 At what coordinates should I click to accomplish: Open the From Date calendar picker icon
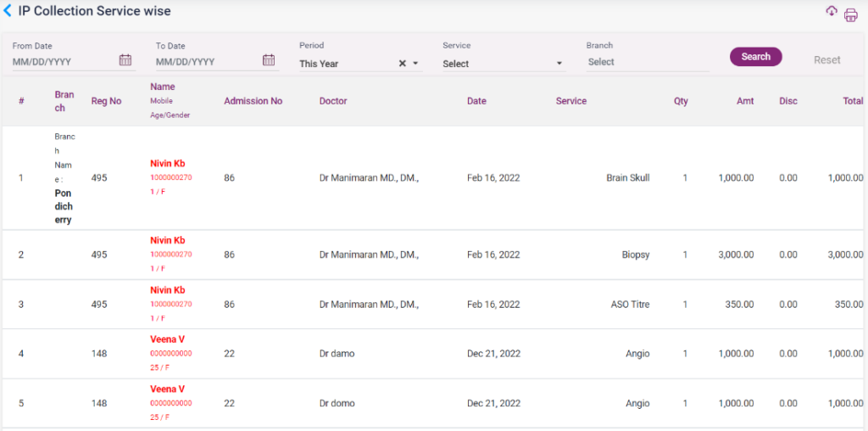pos(125,60)
